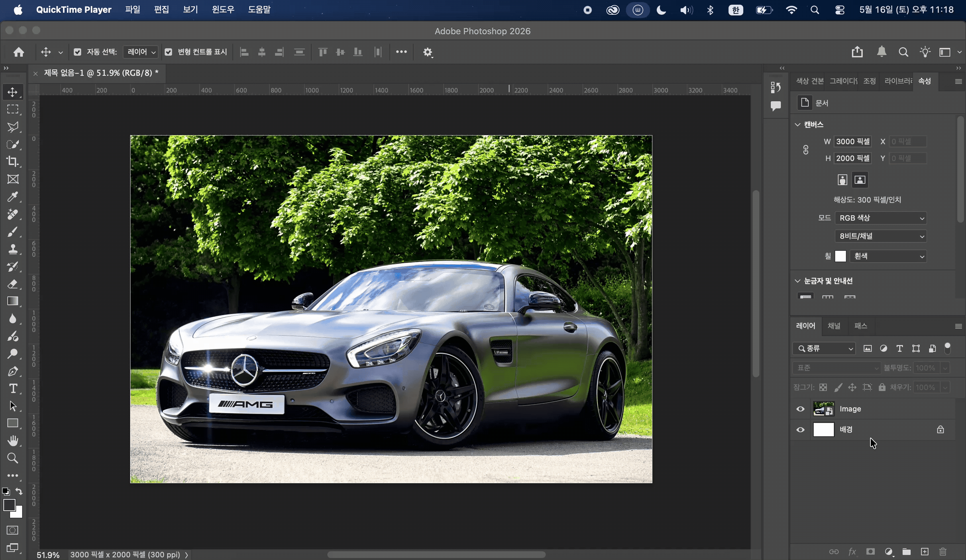Select the Dodge tool
This screenshot has height=560, width=966.
pyautogui.click(x=13, y=354)
